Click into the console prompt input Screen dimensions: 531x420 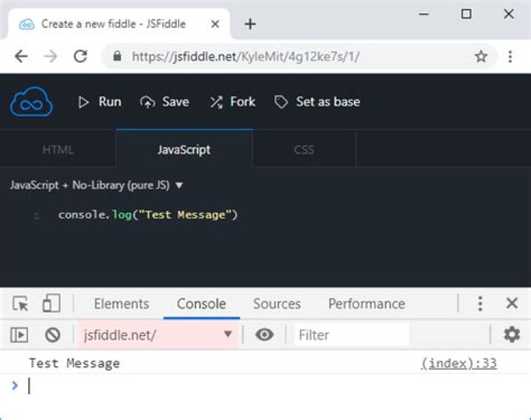(x=271, y=386)
